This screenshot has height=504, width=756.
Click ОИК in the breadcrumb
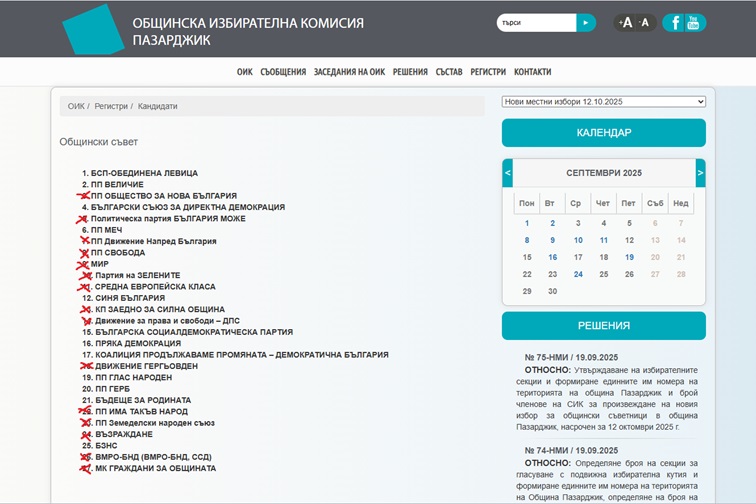[76, 106]
